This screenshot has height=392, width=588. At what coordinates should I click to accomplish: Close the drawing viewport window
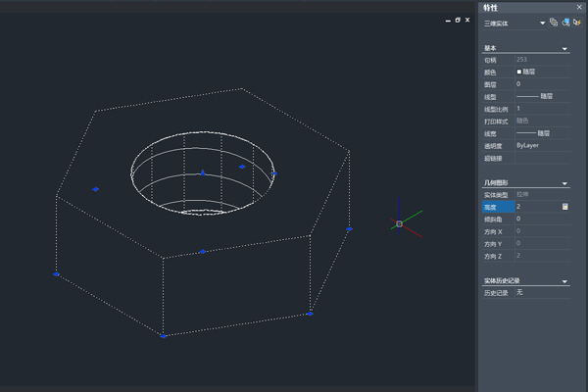467,20
